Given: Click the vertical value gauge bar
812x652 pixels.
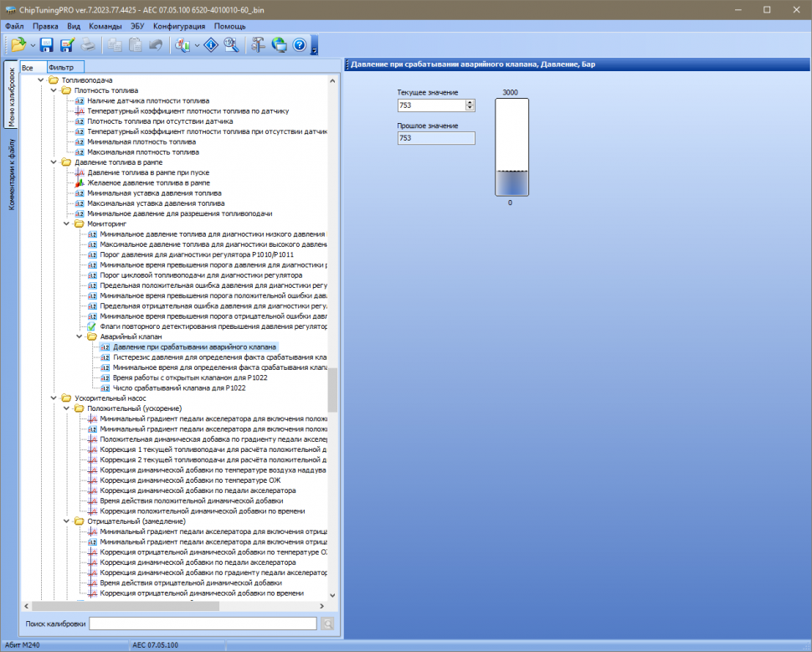Looking at the screenshot, I should point(511,147).
